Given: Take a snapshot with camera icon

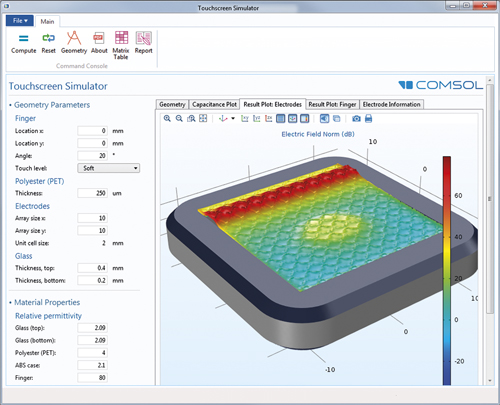Looking at the screenshot, I should (x=356, y=118).
